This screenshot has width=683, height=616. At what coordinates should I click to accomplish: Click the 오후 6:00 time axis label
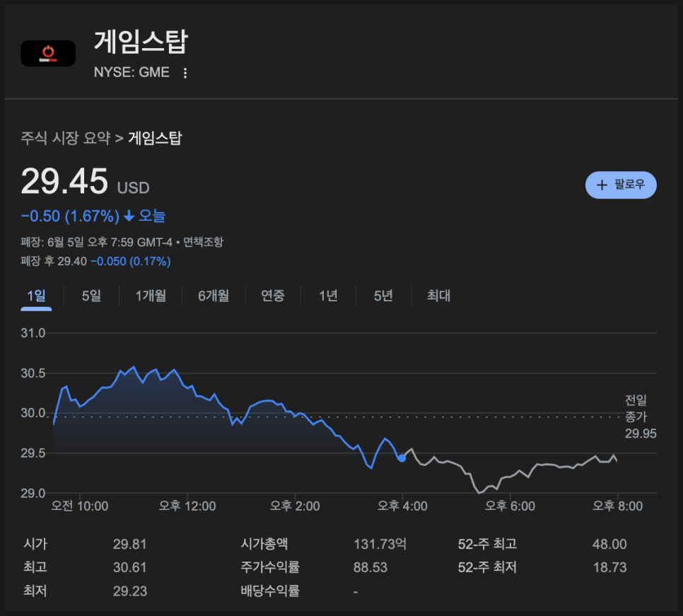[x=510, y=506]
